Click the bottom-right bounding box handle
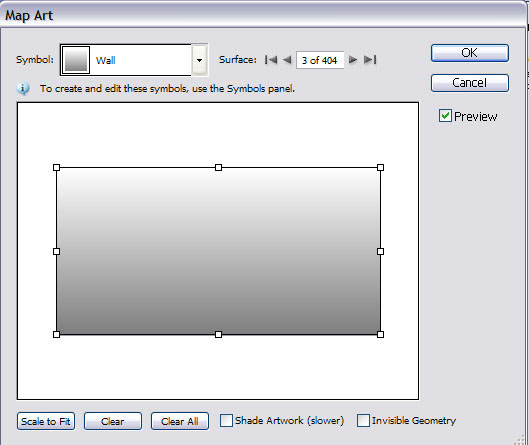Viewport: 529px width, 445px height. click(x=380, y=334)
